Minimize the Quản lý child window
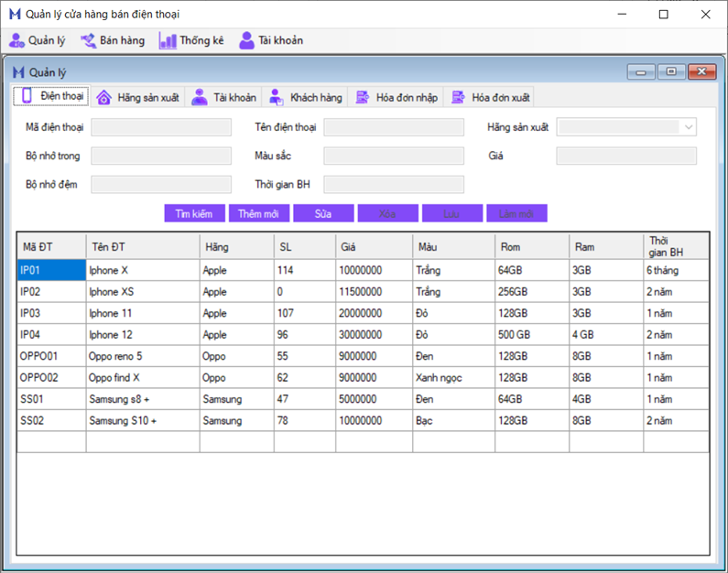The height and width of the screenshot is (573, 728). tap(641, 72)
